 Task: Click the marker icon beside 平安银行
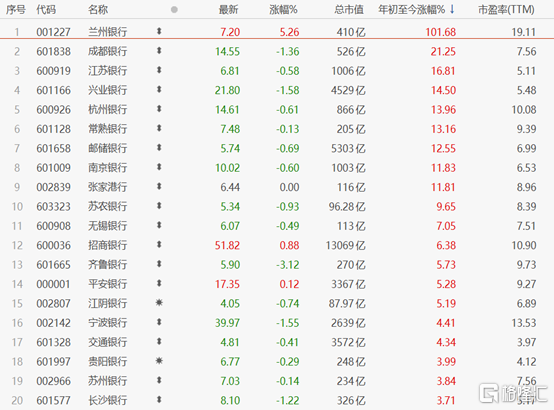click(159, 283)
